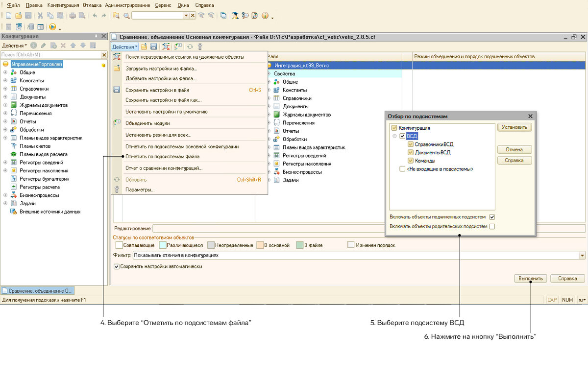The width and height of the screenshot is (588, 378).
Task: Click the move up arrow in Конфигурация panel
Action: (73, 45)
